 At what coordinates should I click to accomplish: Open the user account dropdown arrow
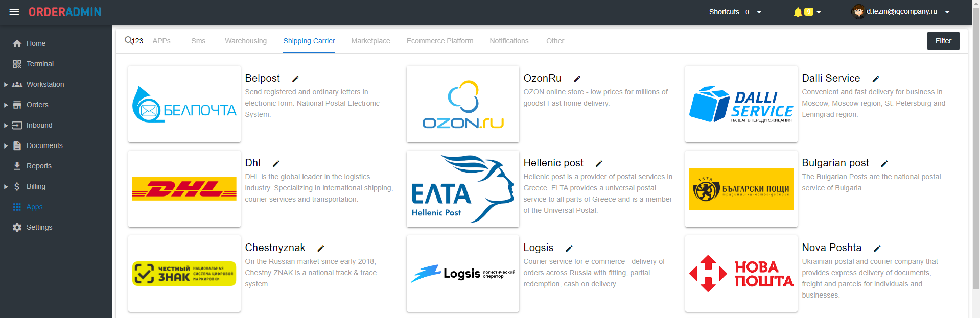(947, 12)
